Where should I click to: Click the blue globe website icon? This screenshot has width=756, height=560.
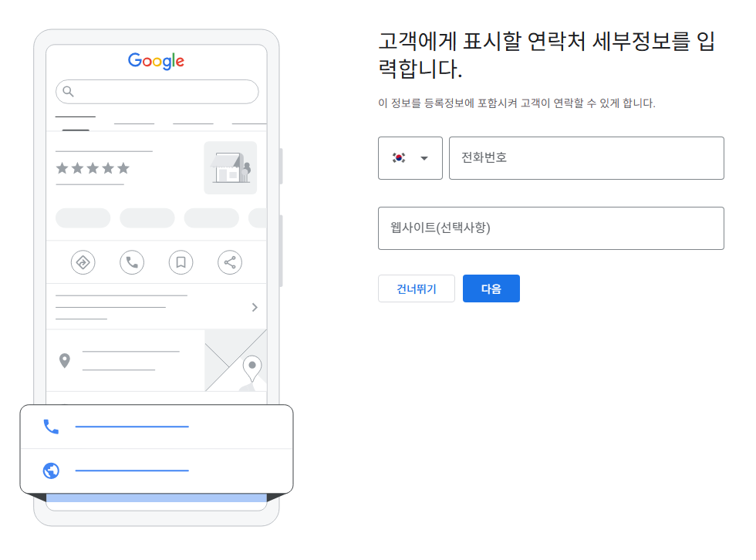click(51, 471)
